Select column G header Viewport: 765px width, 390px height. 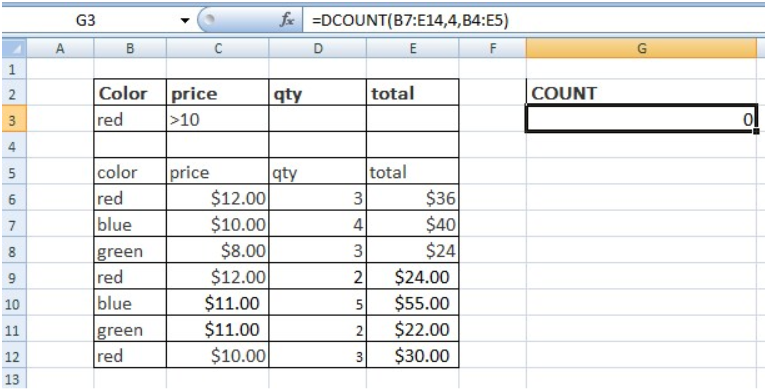[x=642, y=48]
